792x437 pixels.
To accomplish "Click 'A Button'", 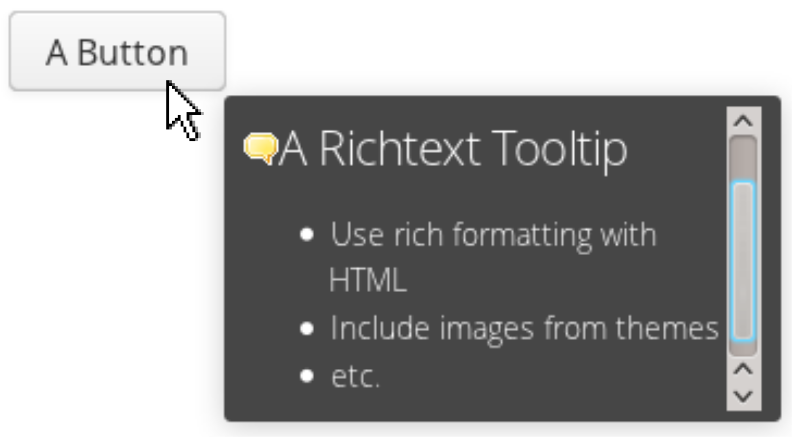I will coord(117,52).
